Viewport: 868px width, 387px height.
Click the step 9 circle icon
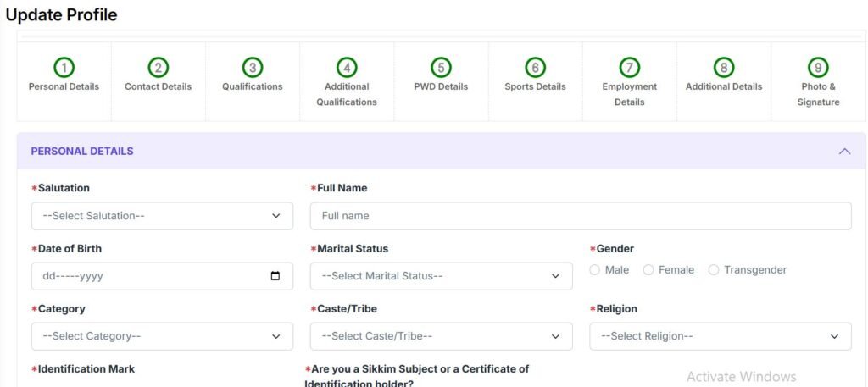(x=818, y=68)
